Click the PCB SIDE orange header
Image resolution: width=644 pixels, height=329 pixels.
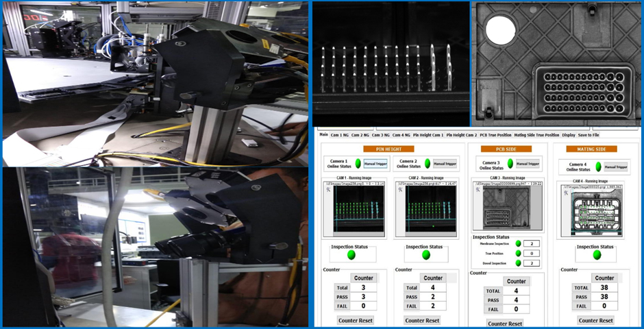[x=506, y=149]
